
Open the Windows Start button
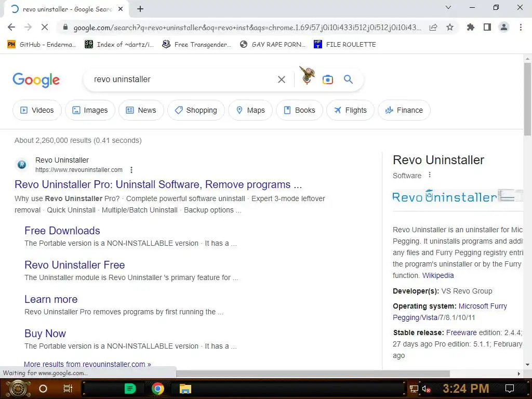18,389
